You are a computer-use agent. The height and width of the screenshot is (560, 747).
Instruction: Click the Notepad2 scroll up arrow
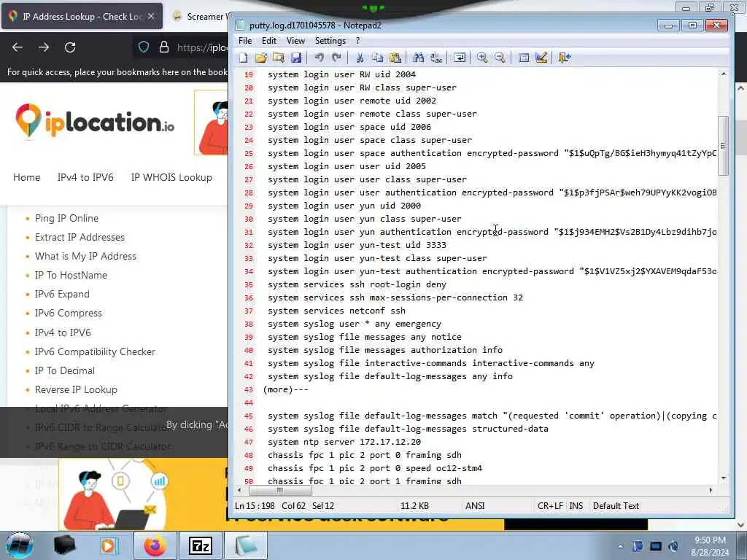tap(724, 74)
